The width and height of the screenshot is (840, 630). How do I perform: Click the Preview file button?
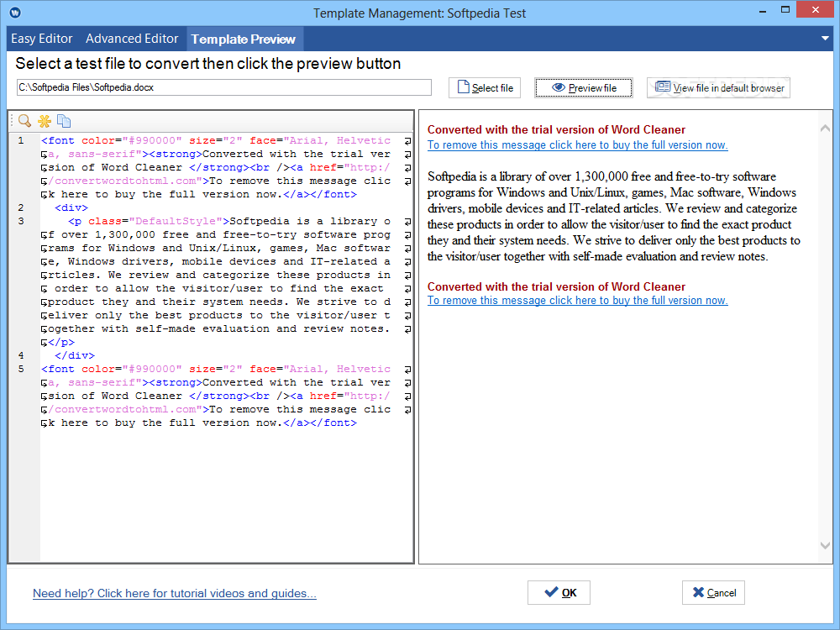tap(584, 88)
